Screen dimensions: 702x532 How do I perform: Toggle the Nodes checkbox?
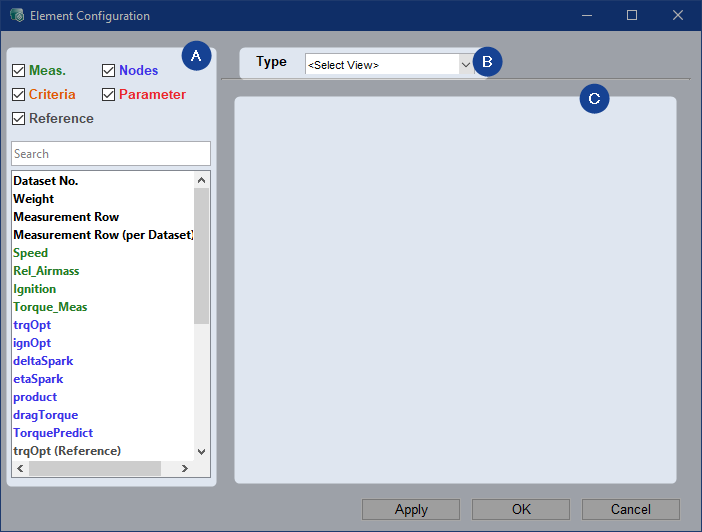tap(109, 71)
